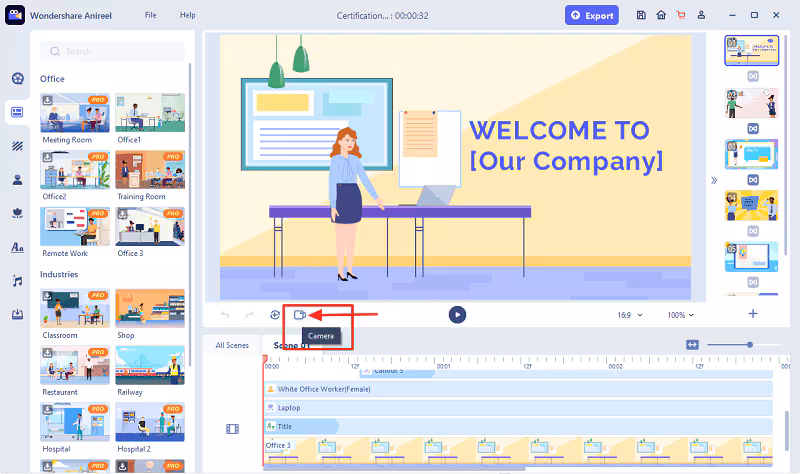Click the Save project icon in title bar
The image size is (800, 474).
click(641, 15)
